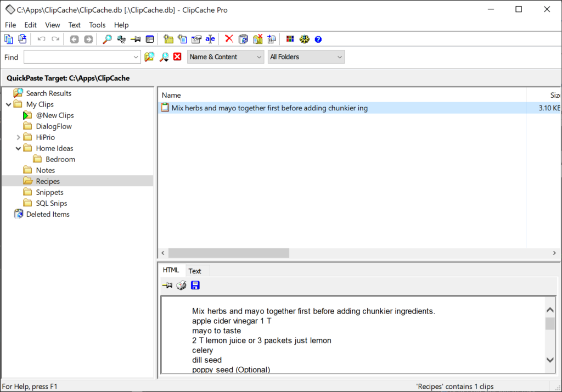Clear the search with red X box icon

pos(177,57)
